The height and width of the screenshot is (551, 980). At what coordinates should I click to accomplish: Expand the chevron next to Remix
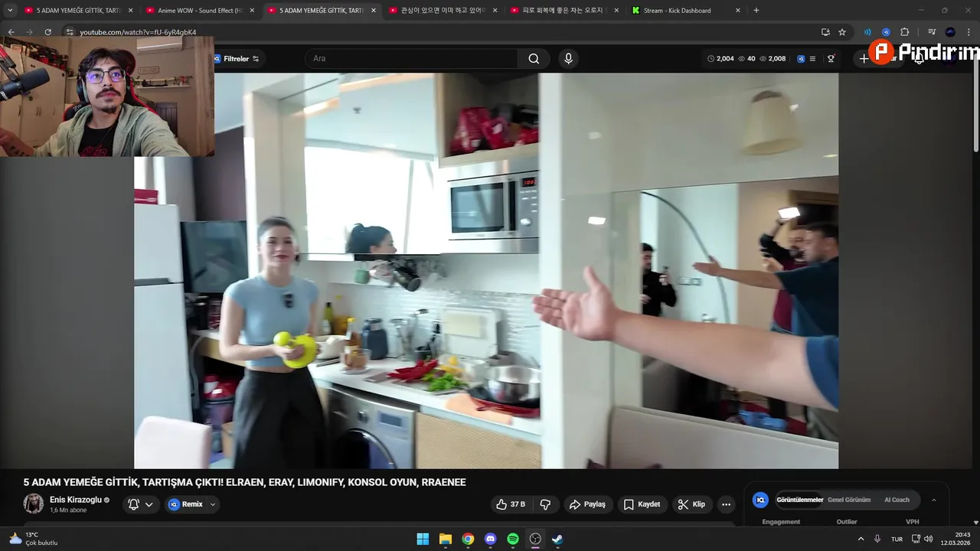pos(213,504)
